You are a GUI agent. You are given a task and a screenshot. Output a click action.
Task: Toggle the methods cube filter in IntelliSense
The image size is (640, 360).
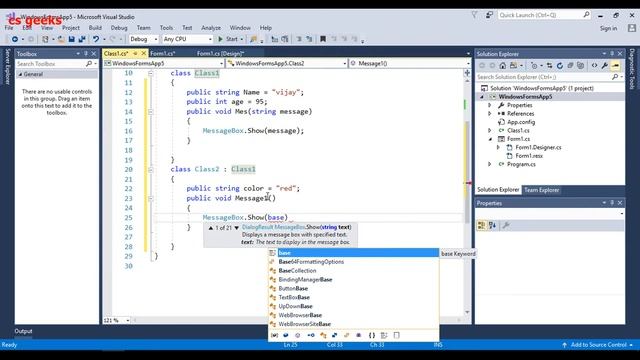(x=298, y=336)
